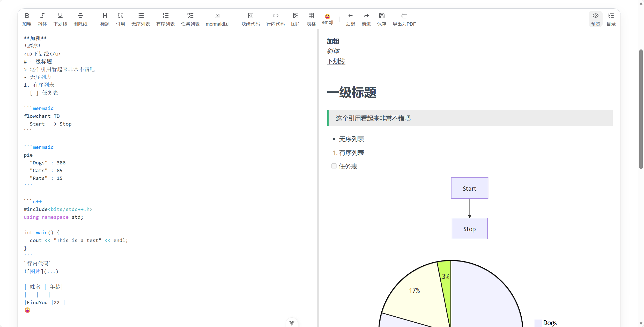Click the 图片 link in editor
The height and width of the screenshot is (327, 644).
(35, 271)
